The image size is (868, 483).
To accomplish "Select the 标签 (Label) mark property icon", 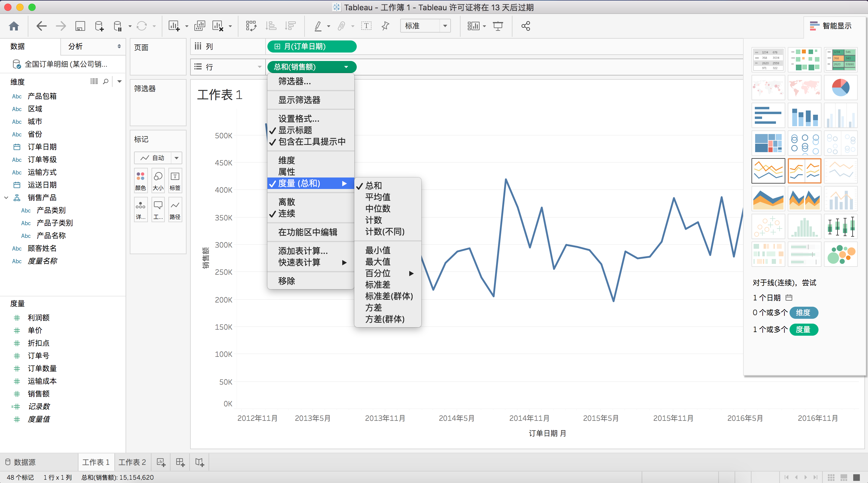I will [175, 180].
